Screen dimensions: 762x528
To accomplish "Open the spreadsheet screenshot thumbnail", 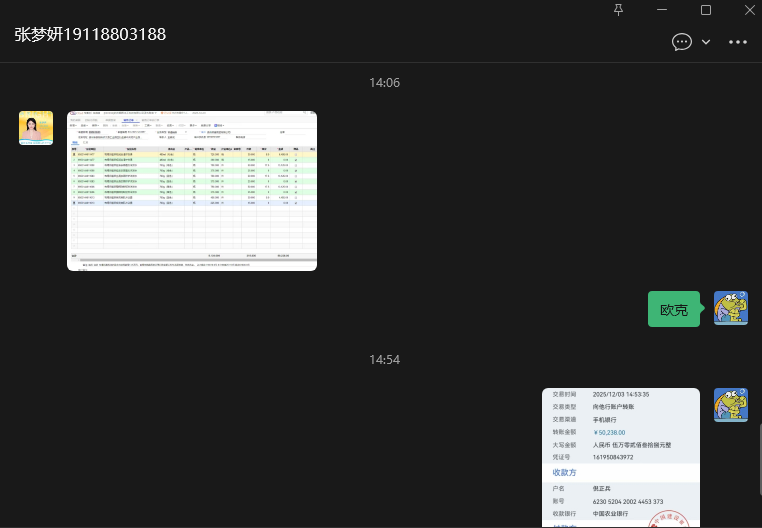I will click(x=192, y=190).
